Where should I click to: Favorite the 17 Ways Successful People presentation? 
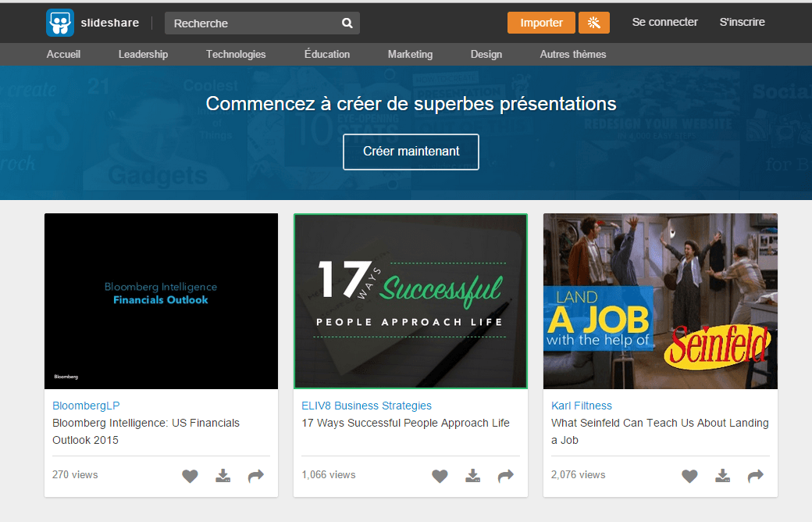click(440, 476)
